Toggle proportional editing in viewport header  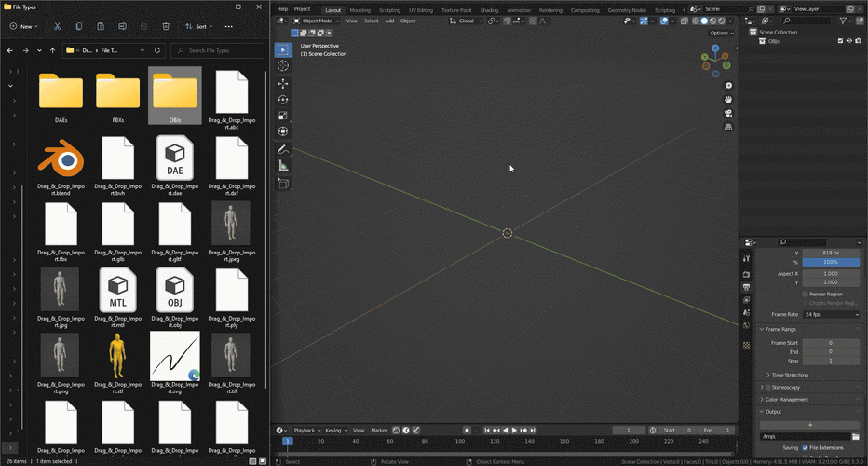pos(533,21)
